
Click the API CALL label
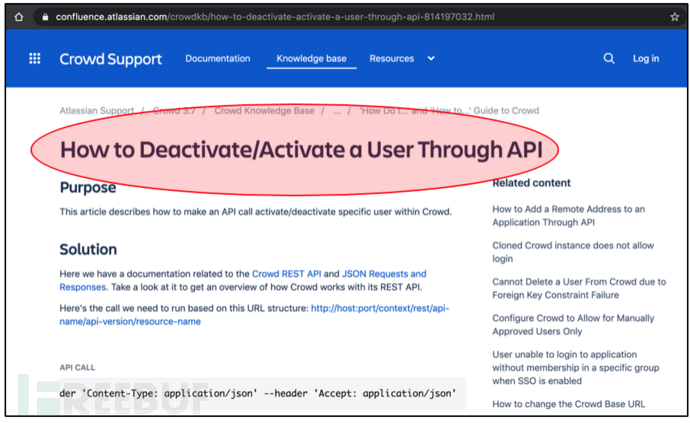[x=77, y=368]
